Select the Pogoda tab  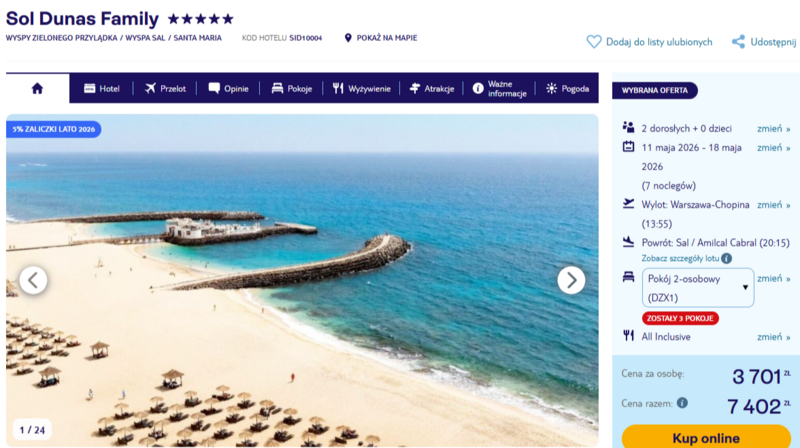click(567, 88)
